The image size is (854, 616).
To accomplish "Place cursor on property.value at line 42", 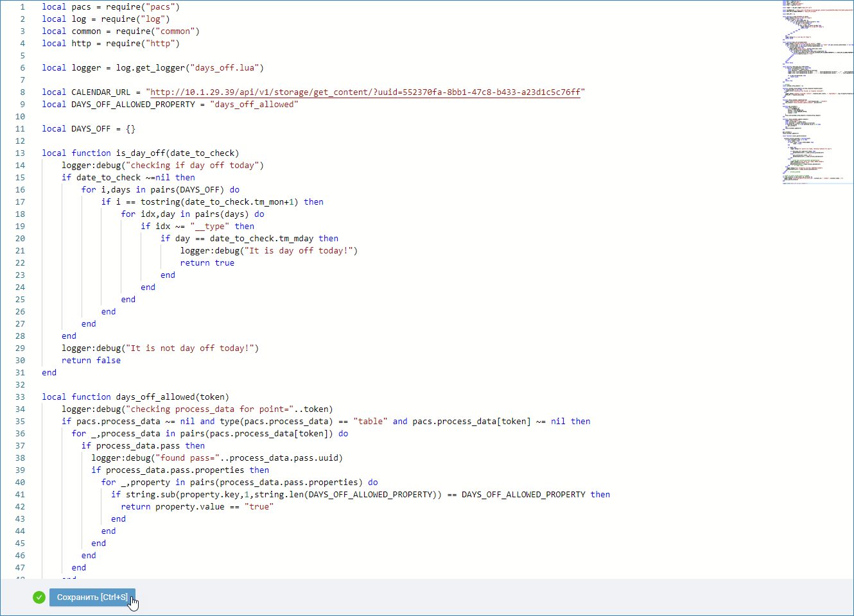I will (x=189, y=507).
